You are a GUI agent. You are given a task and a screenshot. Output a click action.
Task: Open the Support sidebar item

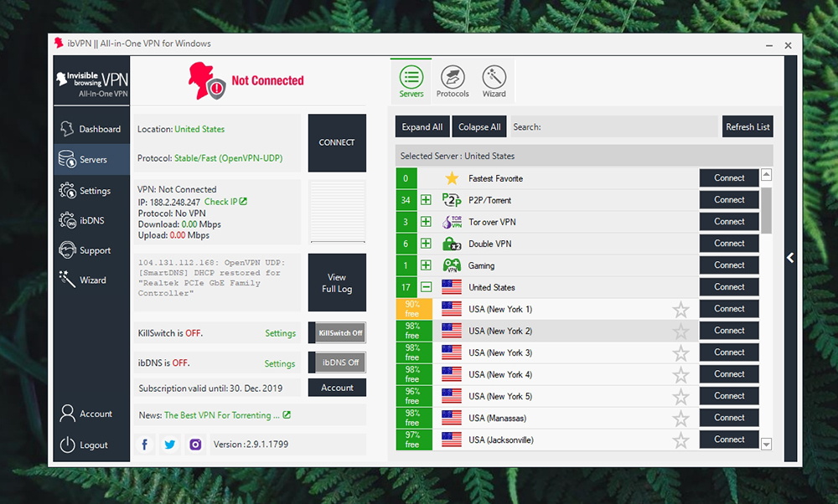91,249
